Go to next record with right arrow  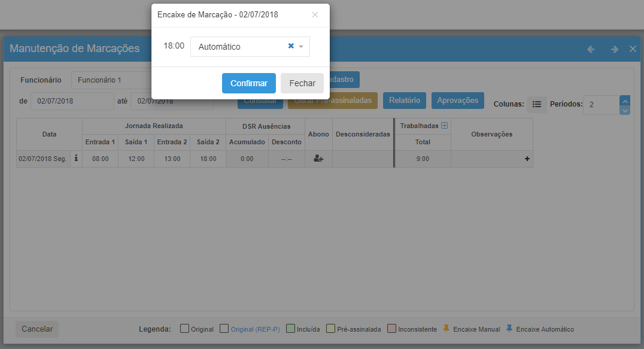pos(615,50)
